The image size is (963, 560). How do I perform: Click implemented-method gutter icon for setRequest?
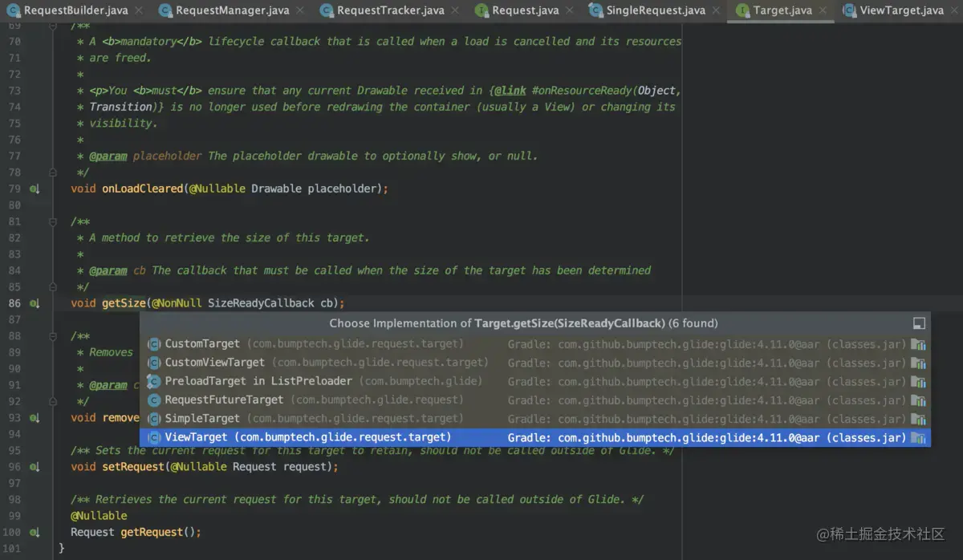tap(35, 467)
